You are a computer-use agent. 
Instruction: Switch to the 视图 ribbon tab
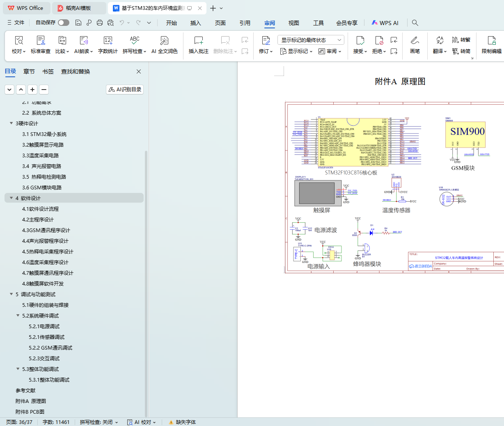293,23
